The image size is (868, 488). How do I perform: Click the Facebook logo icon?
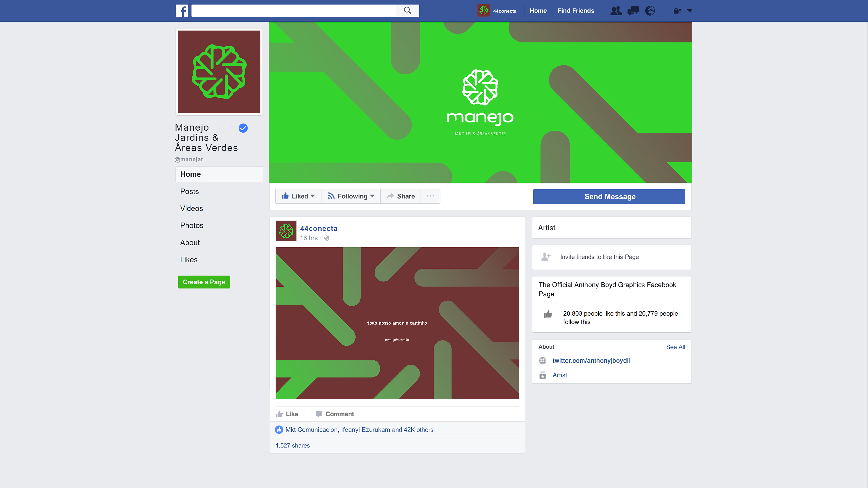(x=182, y=11)
